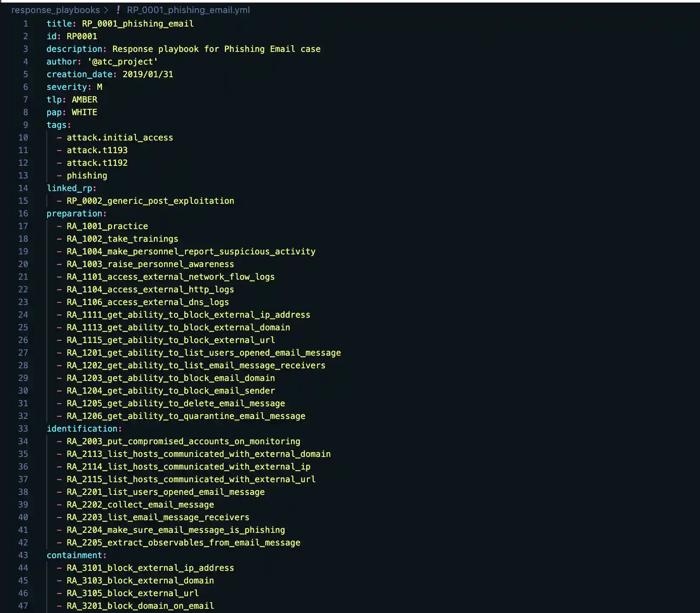
Task: Click line number 16 beside preparation
Action: click(23, 213)
